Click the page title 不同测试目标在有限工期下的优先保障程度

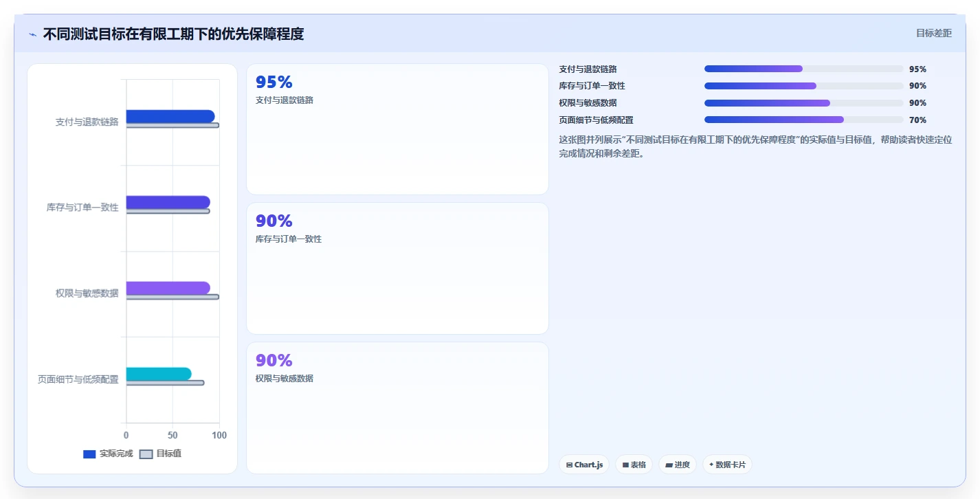click(173, 34)
